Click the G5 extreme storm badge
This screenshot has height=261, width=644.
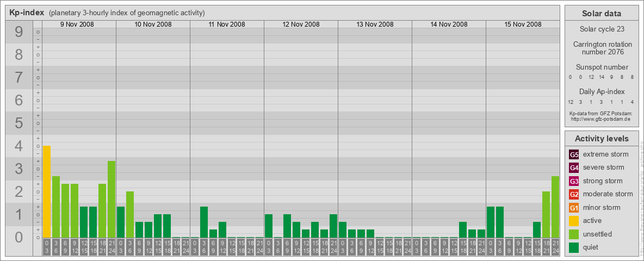[x=574, y=155]
